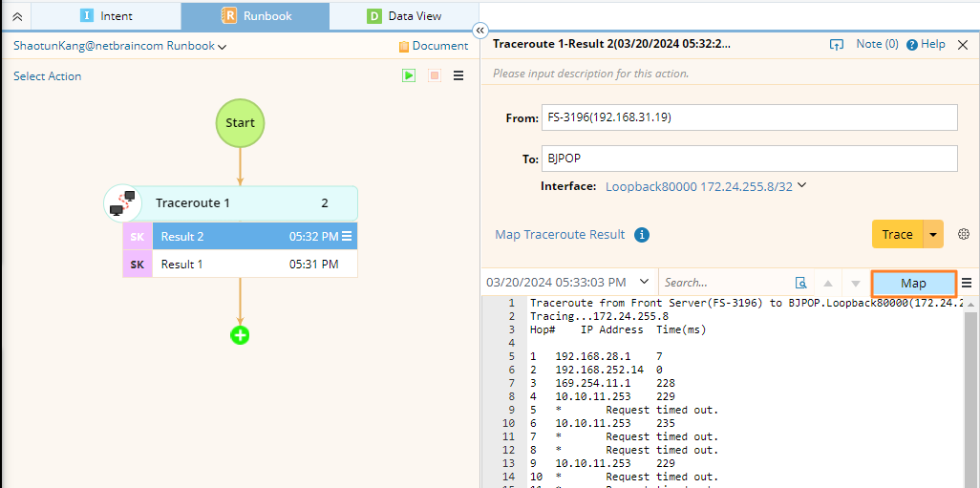Edit the To field BJPOP
Viewport: 980px width, 488px height.
[x=750, y=159]
